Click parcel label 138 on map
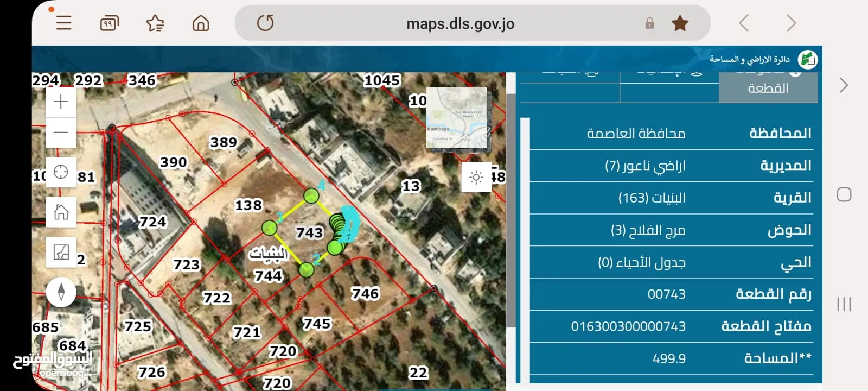Screen dimensions: 868x391 click(248, 205)
